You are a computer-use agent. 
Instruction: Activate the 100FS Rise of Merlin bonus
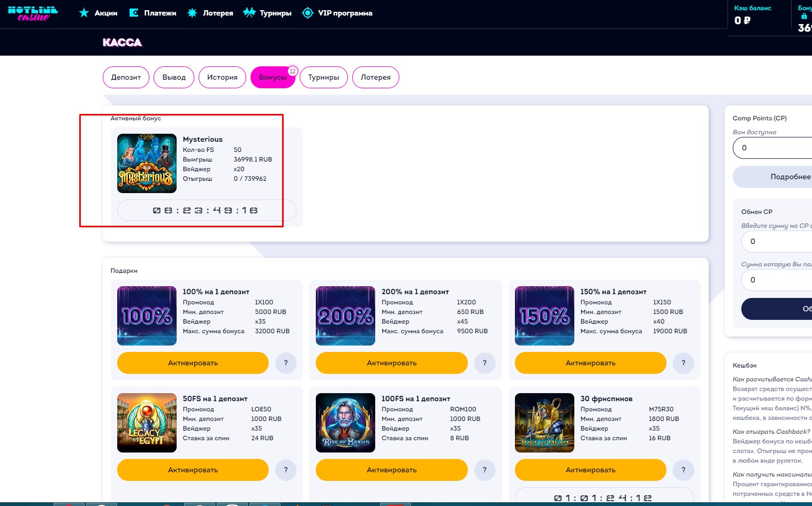[x=391, y=470]
